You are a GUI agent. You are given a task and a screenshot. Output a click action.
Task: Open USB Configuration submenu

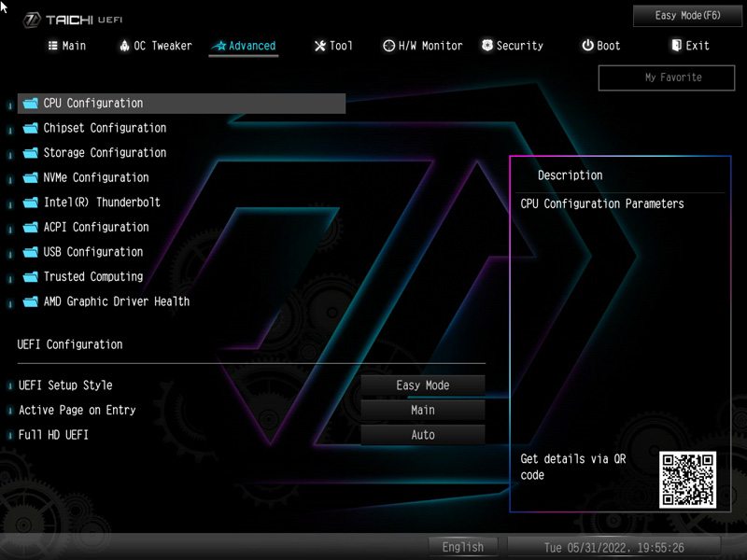pos(92,252)
